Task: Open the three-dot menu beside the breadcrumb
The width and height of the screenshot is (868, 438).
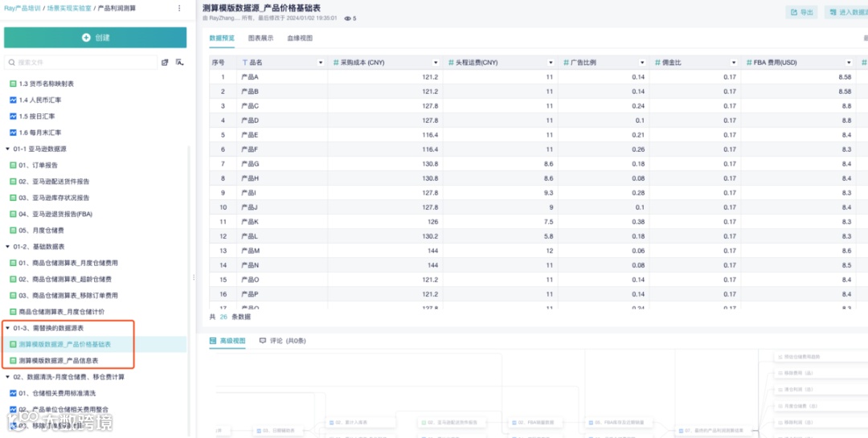Action: 178,8
